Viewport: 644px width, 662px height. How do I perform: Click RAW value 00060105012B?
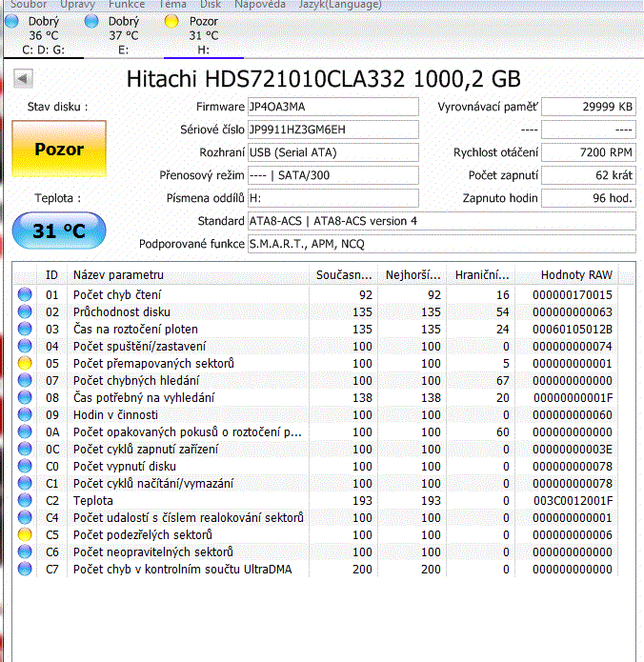[573, 329]
